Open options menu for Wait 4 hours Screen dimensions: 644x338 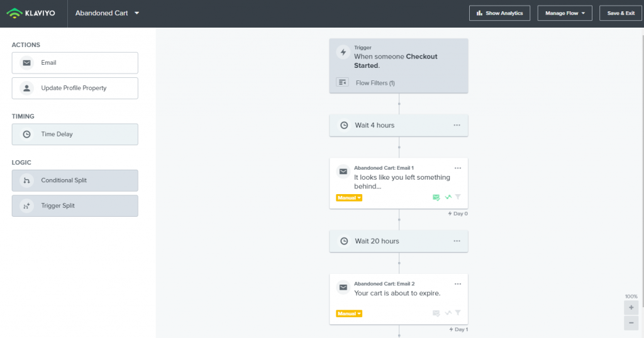pos(457,125)
